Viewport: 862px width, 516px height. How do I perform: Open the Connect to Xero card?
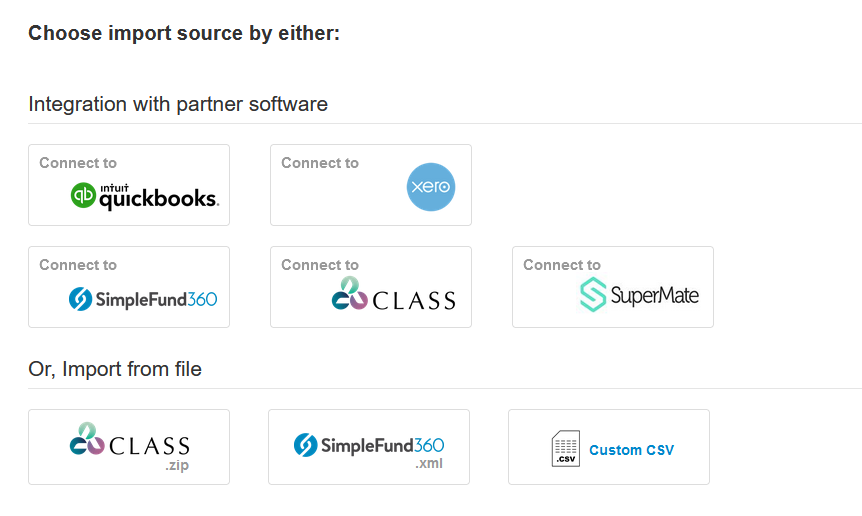(x=371, y=185)
